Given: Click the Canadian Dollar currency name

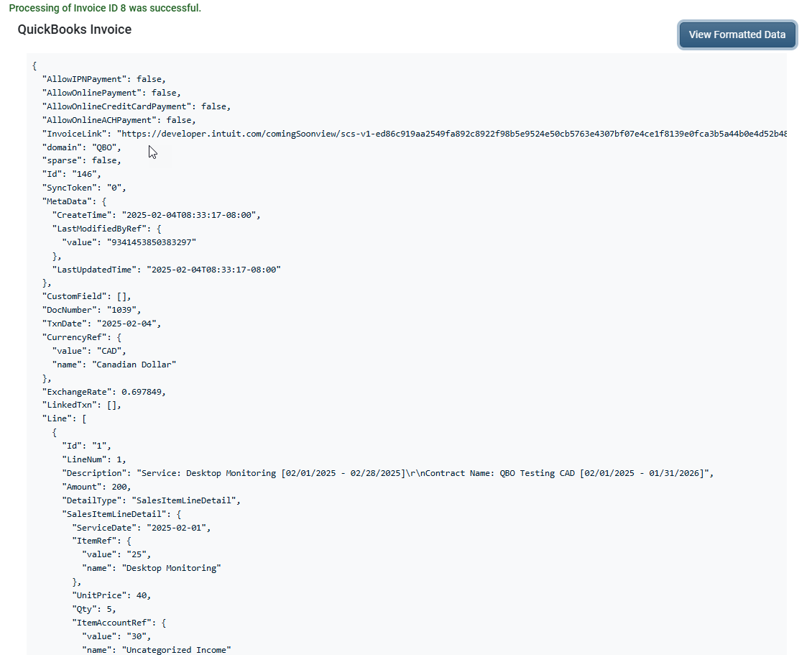Looking at the screenshot, I should coord(134,365).
